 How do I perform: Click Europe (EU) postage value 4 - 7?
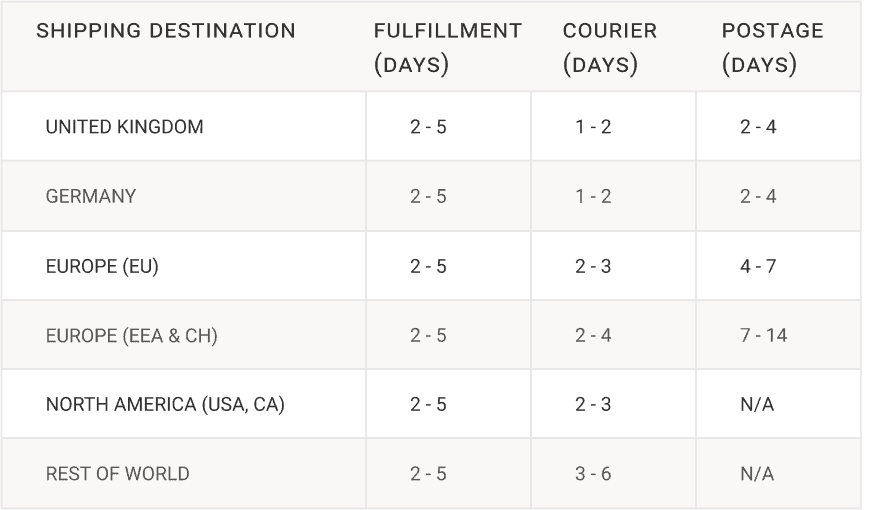tap(758, 266)
